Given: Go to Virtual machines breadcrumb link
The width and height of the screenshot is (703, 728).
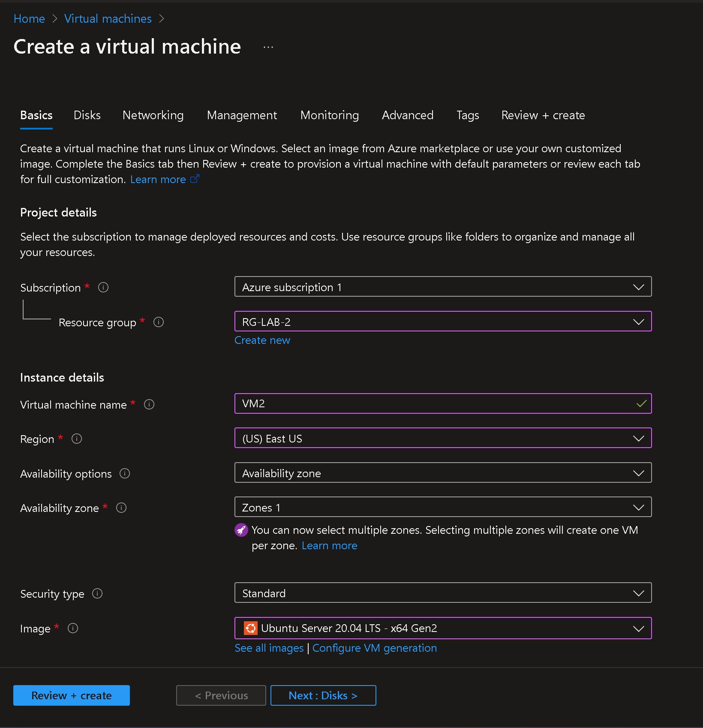Looking at the screenshot, I should (x=108, y=19).
